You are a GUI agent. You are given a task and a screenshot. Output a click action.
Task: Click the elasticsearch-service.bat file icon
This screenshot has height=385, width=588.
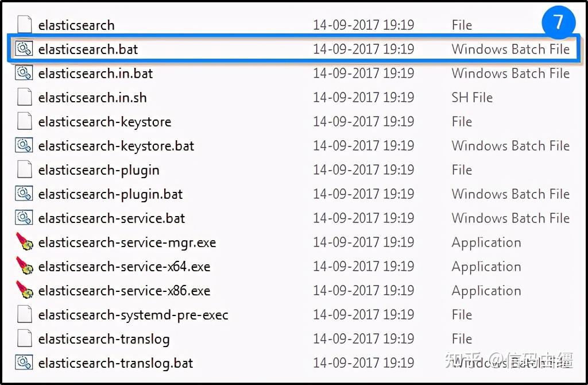pyautogui.click(x=24, y=218)
